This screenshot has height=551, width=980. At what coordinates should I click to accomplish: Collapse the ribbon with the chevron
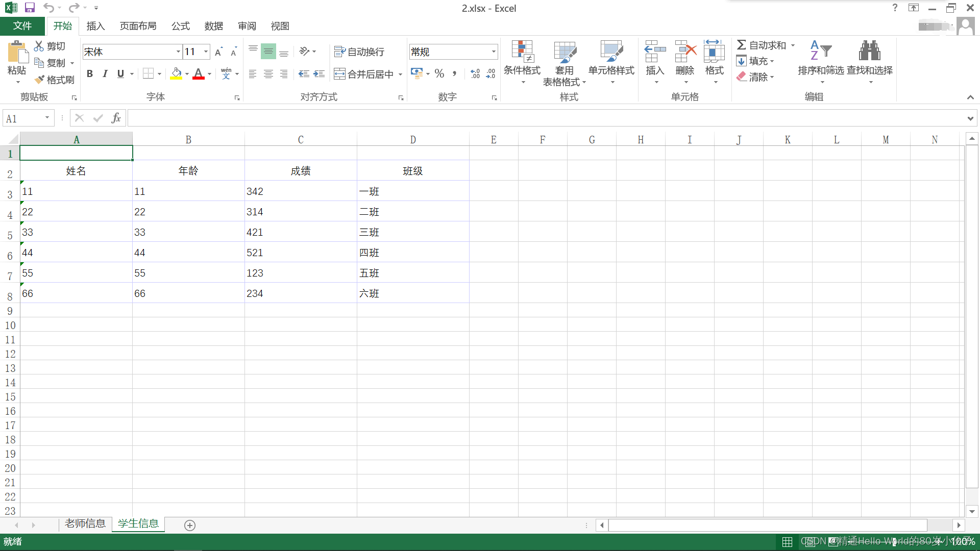click(970, 97)
